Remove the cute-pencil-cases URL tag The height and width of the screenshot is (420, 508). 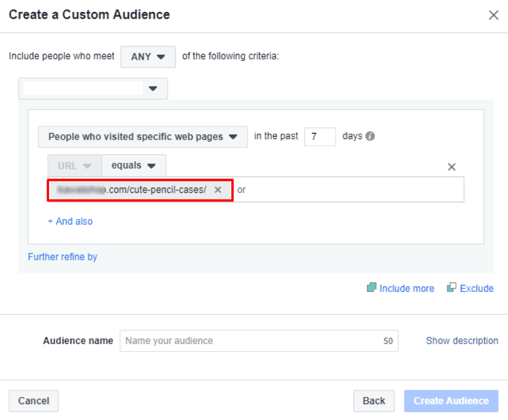(218, 190)
